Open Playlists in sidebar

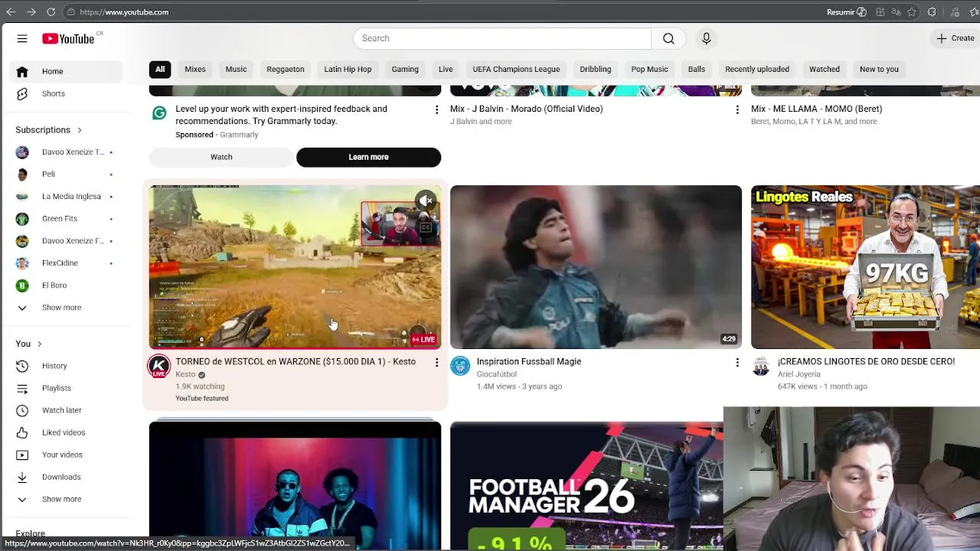65,388
